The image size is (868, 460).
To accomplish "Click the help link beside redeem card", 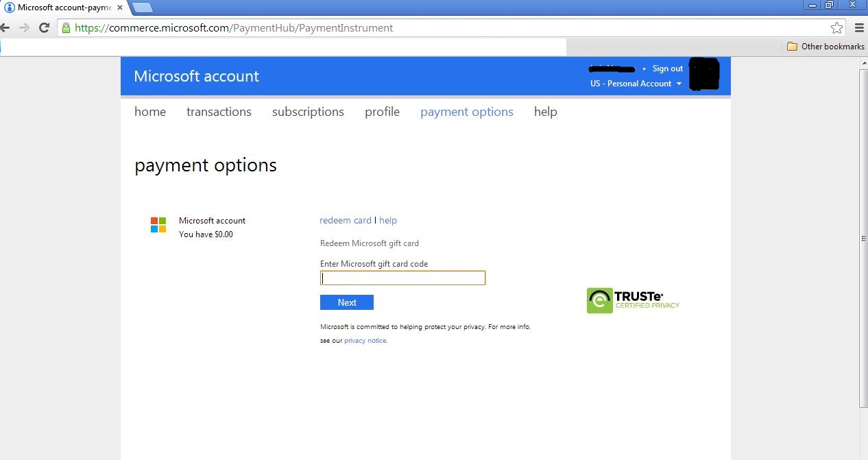I will [388, 221].
